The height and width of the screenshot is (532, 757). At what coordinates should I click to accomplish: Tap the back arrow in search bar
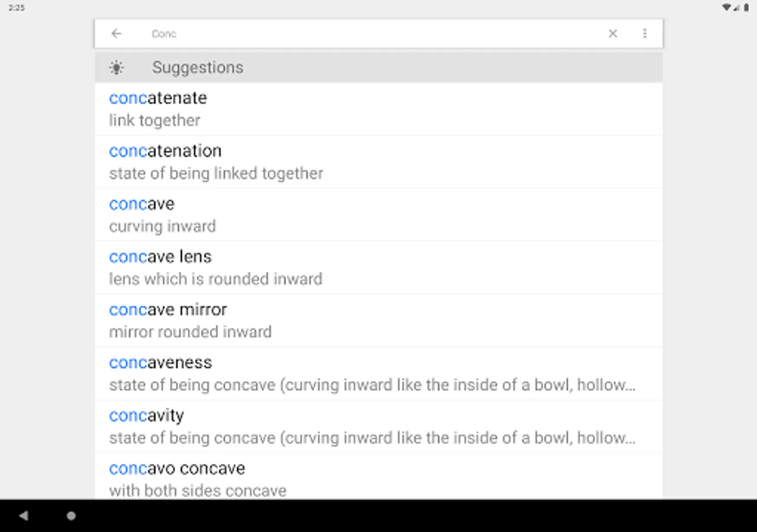pyautogui.click(x=116, y=34)
